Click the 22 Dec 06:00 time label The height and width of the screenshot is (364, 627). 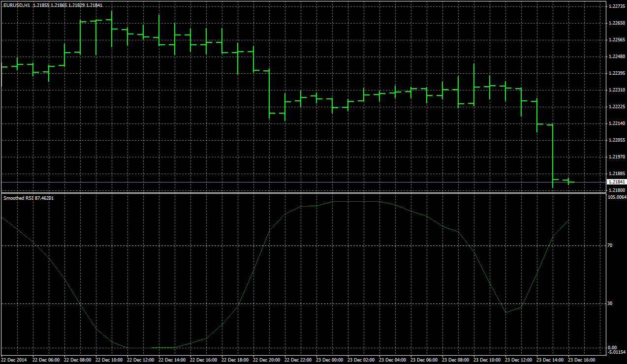tap(46, 360)
